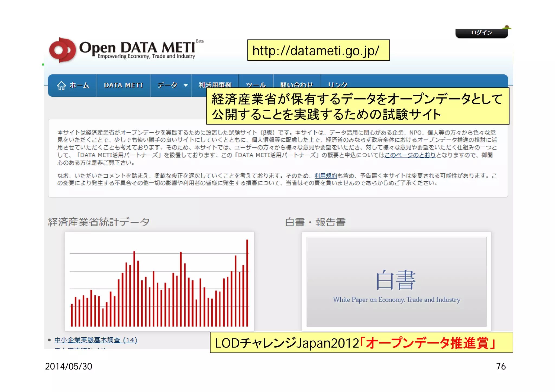Click the 白書 White Paper thumbnail
This screenshot has height=392, width=555.
pos(396,282)
